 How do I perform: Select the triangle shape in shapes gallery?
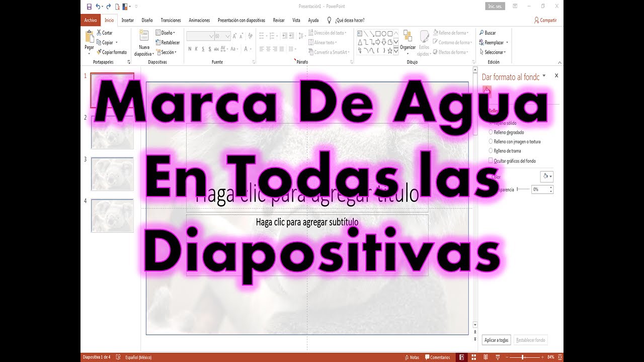360,42
